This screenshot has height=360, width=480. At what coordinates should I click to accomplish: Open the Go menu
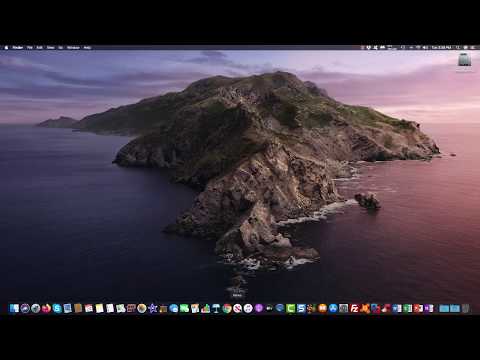[x=60, y=48]
